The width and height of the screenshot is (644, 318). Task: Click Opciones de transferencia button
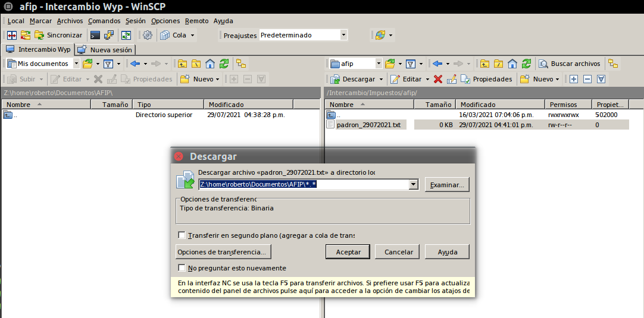[224, 252]
